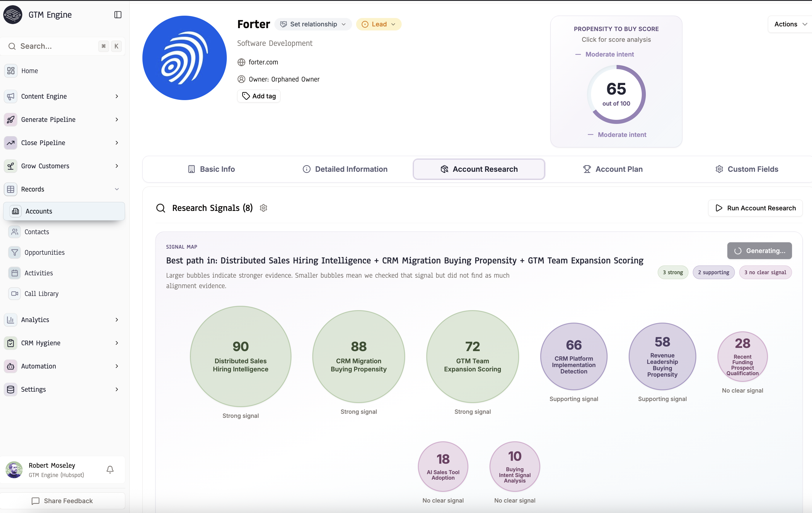The width and height of the screenshot is (812, 513).
Task: Click the Forter company logo
Action: click(184, 58)
